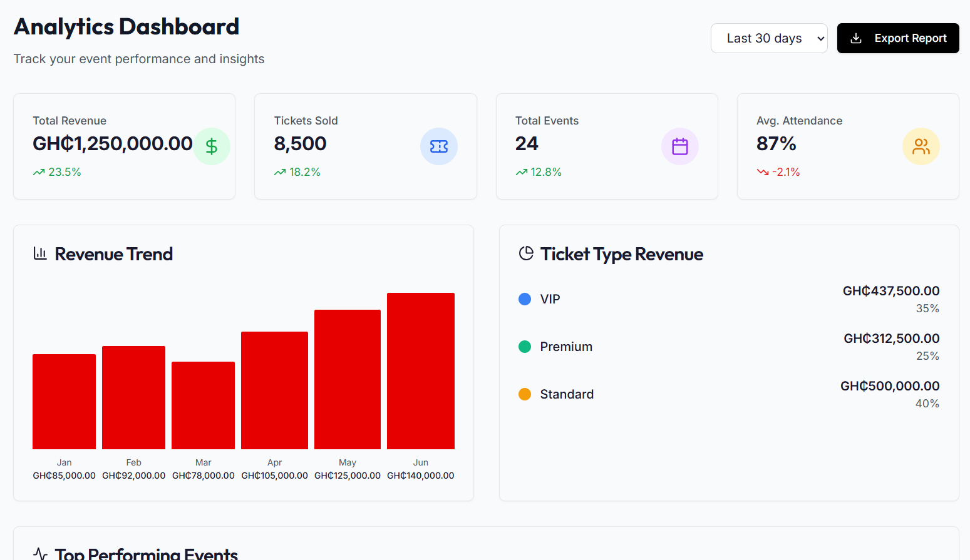The image size is (970, 560).
Task: Click the blue ticket icon
Action: (x=439, y=146)
